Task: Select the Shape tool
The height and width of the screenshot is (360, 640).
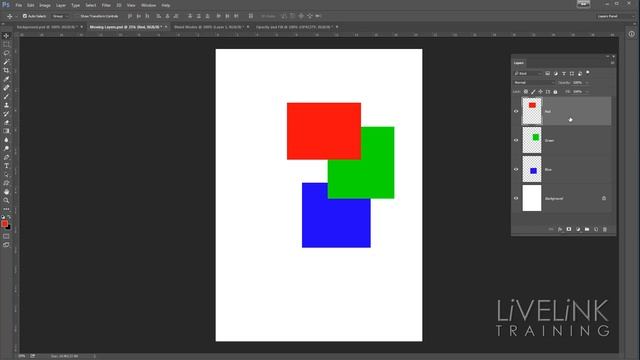Action: (6, 183)
